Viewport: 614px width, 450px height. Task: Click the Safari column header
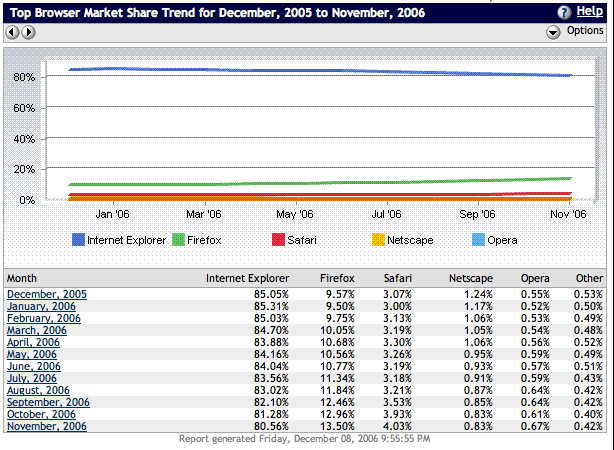tap(398, 278)
